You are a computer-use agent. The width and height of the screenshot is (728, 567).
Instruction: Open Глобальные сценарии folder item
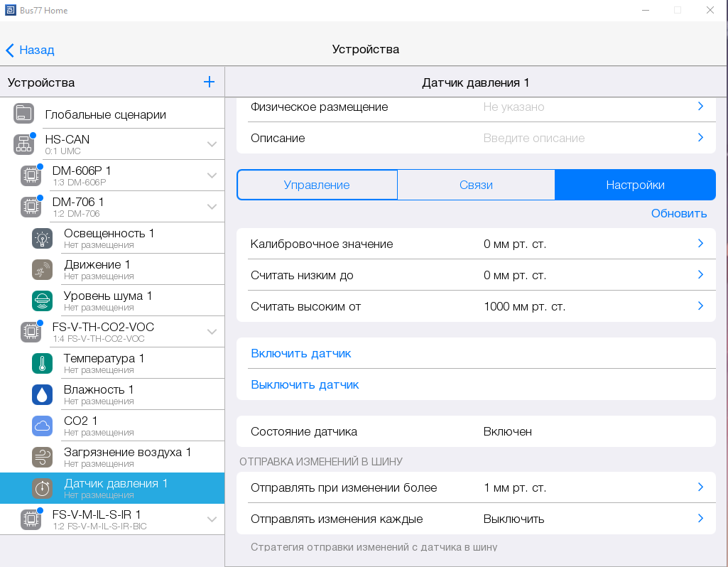point(105,114)
